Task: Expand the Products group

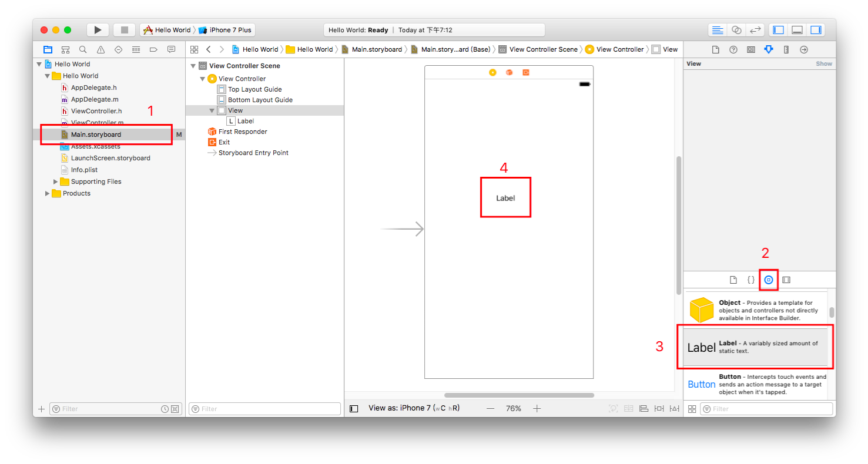Action: point(48,193)
